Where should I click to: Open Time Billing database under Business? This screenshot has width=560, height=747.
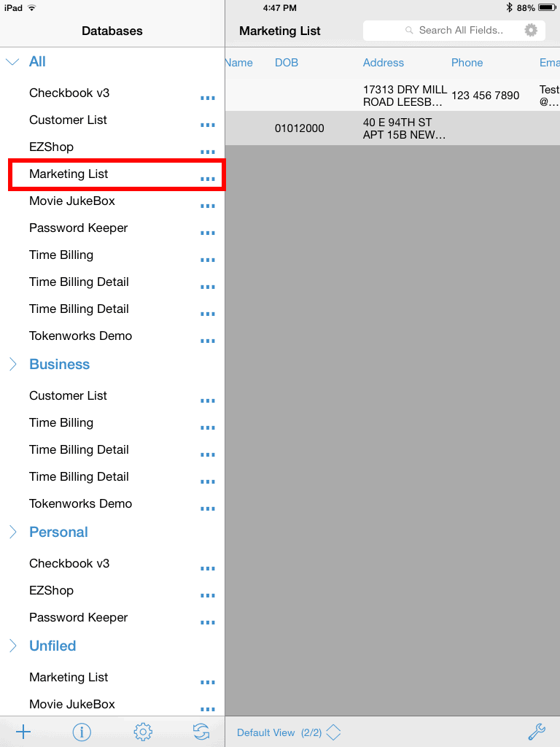(x=61, y=422)
